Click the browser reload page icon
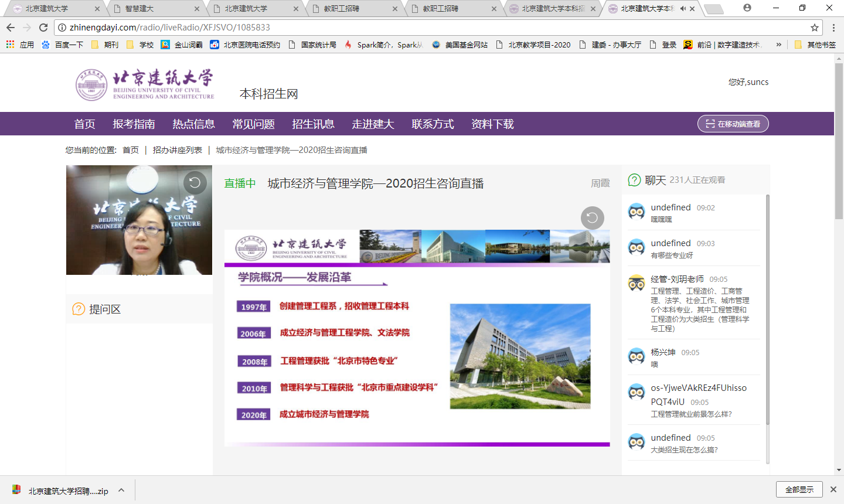 [43, 28]
